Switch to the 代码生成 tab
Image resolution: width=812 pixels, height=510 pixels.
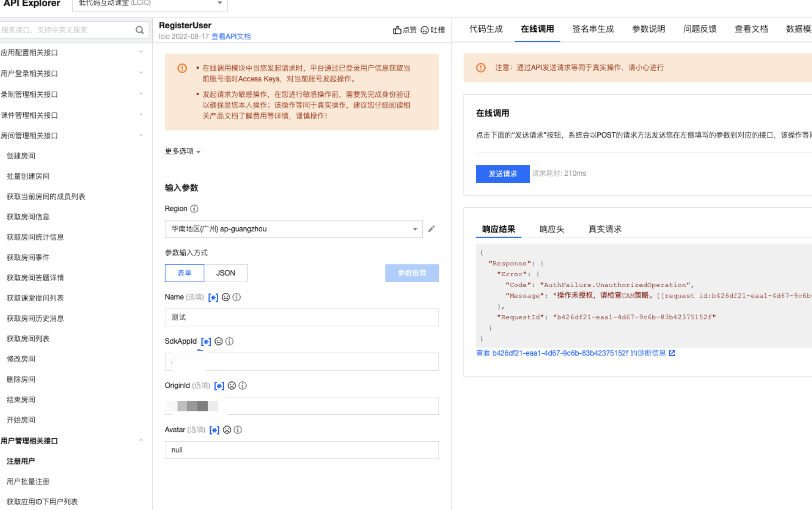(x=486, y=29)
